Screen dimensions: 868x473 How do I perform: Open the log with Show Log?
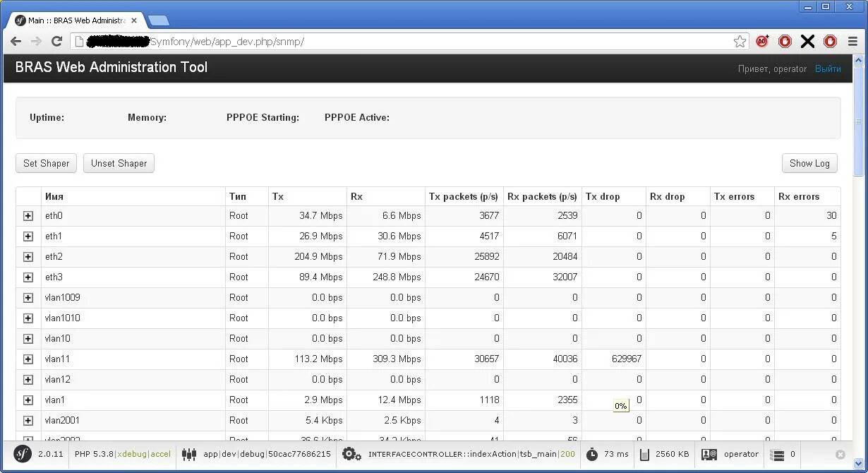[x=809, y=163]
